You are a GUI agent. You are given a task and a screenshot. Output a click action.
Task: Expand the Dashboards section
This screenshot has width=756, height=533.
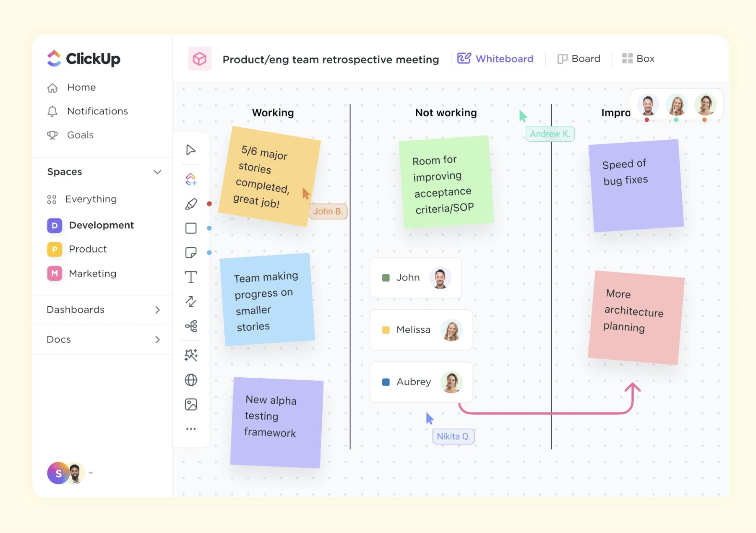[x=157, y=310]
